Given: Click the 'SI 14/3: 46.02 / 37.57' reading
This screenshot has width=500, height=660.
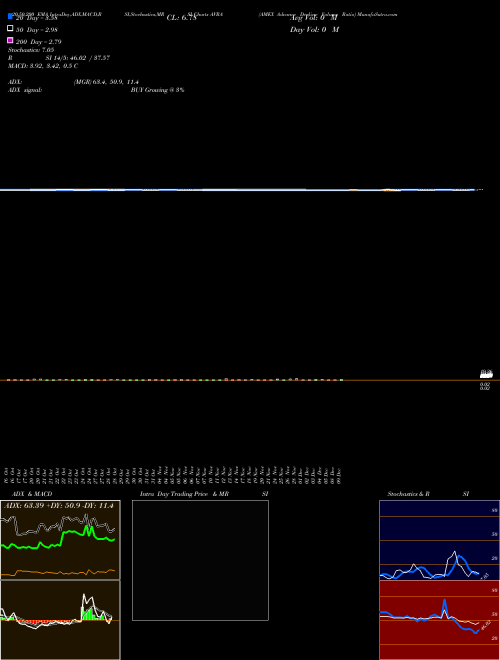Looking at the screenshot, I should tap(77, 58).
